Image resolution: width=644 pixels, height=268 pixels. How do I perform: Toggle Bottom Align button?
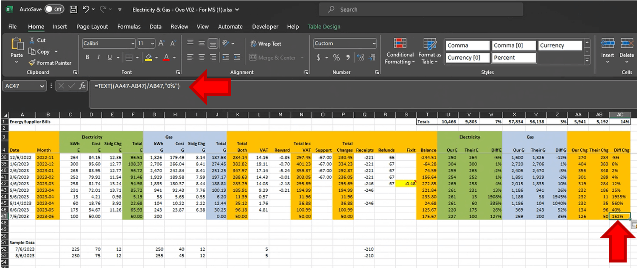coord(213,43)
